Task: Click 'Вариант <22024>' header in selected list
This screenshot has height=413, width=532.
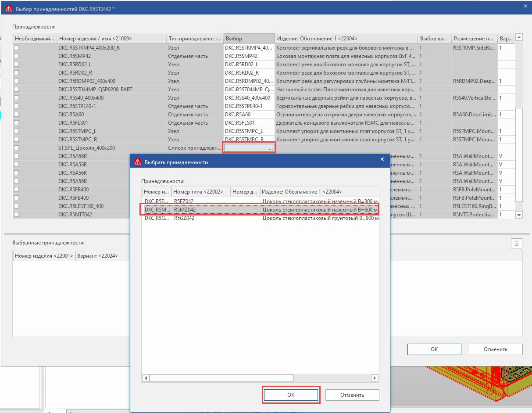Action: click(x=103, y=255)
